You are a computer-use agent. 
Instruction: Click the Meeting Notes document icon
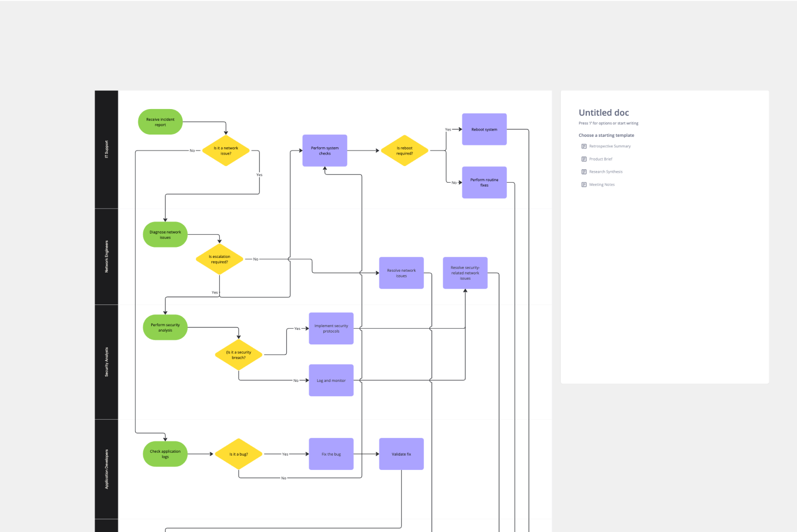[584, 184]
